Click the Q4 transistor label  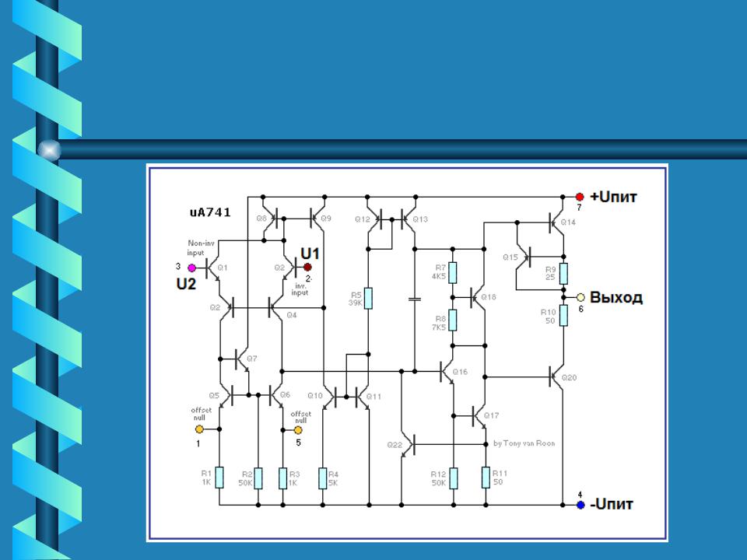292,315
